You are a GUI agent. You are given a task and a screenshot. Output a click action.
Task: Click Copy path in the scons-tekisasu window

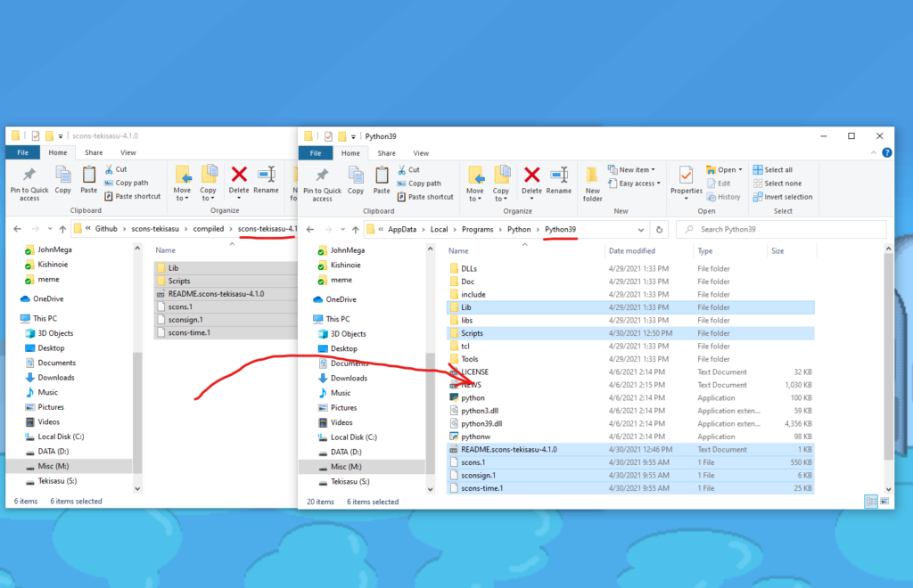[x=127, y=183]
